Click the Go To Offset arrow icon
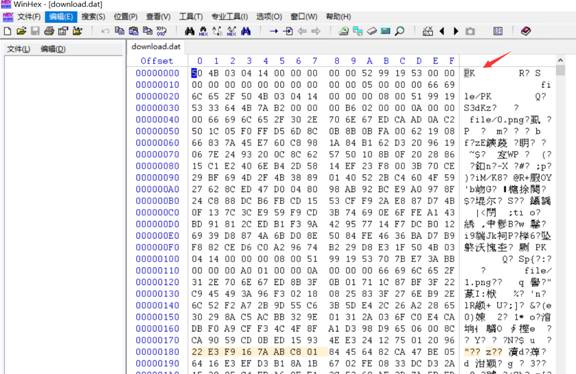 point(274,31)
